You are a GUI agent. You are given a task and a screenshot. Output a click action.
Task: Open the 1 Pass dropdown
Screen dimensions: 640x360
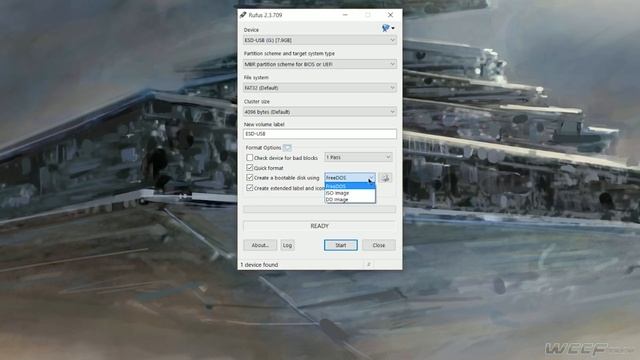pos(358,157)
